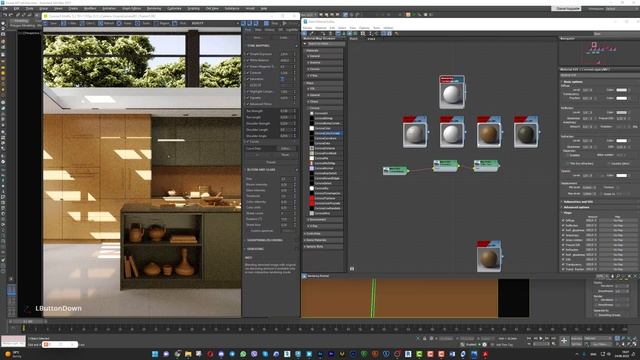This screenshot has width=640, height=360.
Task: Select the topmost white sphere material node
Action: click(452, 92)
